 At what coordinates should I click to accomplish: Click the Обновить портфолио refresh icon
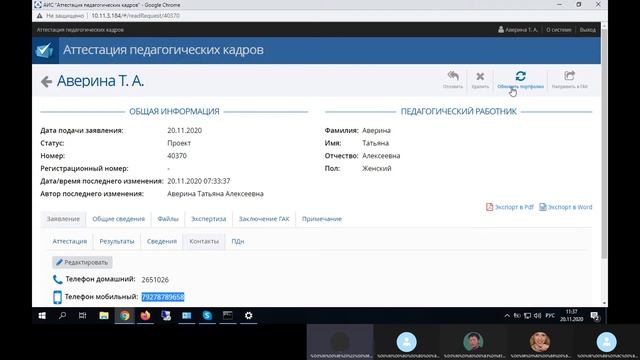(520, 76)
